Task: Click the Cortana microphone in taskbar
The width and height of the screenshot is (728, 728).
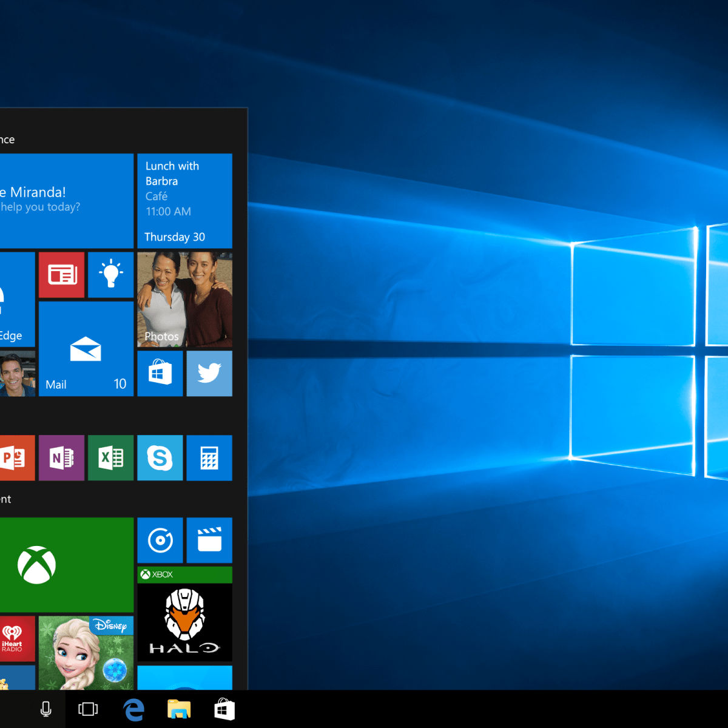Action: point(46,709)
